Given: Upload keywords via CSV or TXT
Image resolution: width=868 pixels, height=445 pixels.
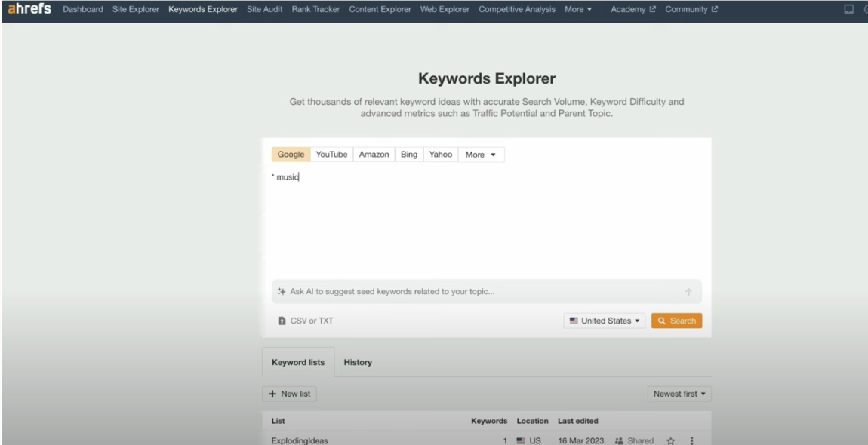Looking at the screenshot, I should click(x=306, y=321).
